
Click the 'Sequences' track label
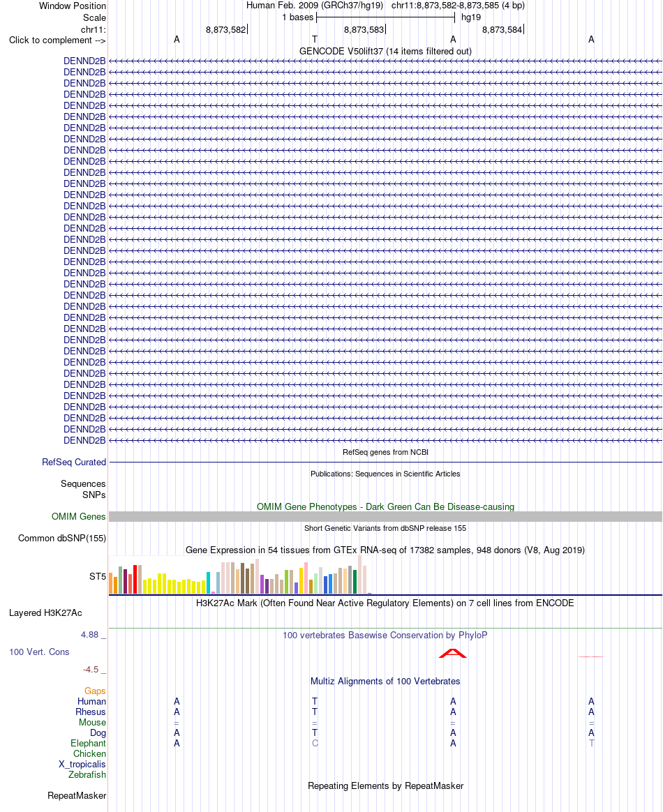click(83, 483)
